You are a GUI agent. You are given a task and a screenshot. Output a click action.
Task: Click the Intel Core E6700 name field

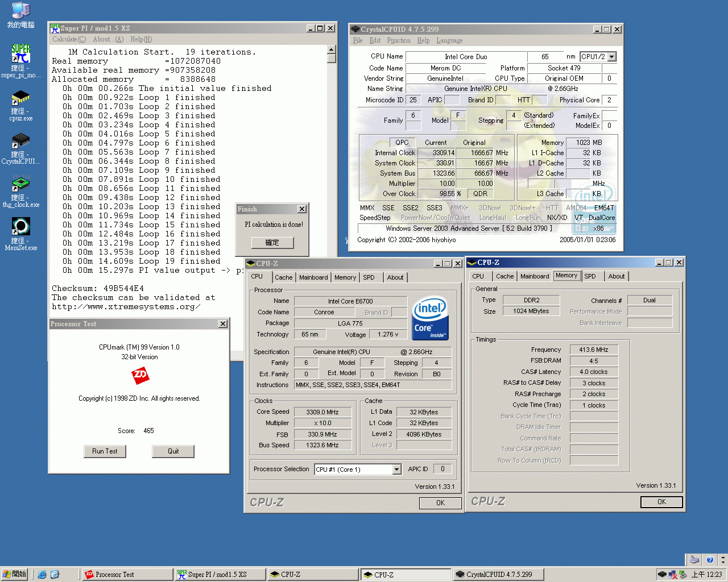350,301
